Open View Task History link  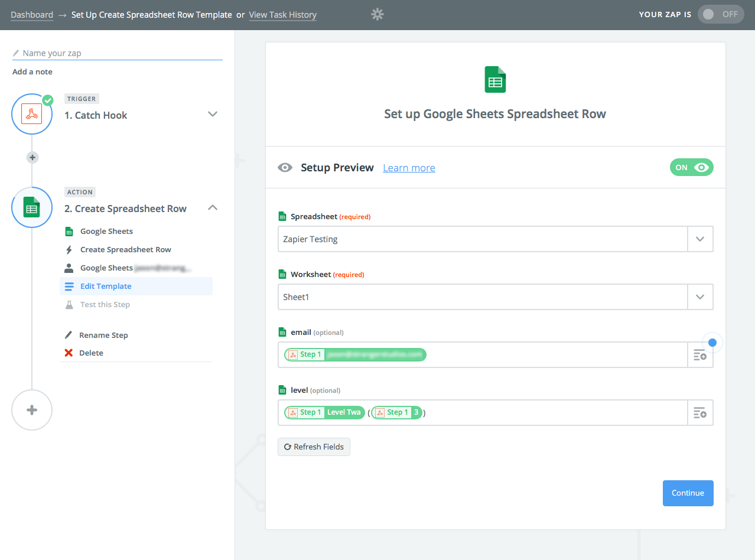coord(283,15)
